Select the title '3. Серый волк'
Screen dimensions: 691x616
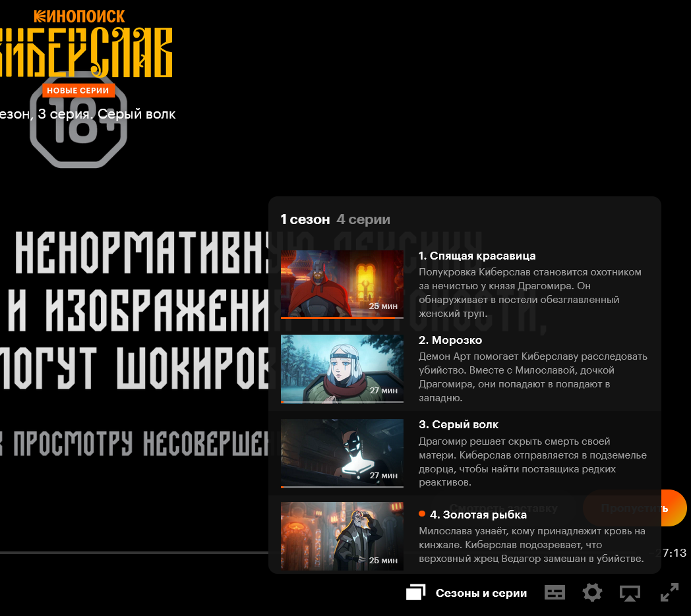click(x=458, y=424)
